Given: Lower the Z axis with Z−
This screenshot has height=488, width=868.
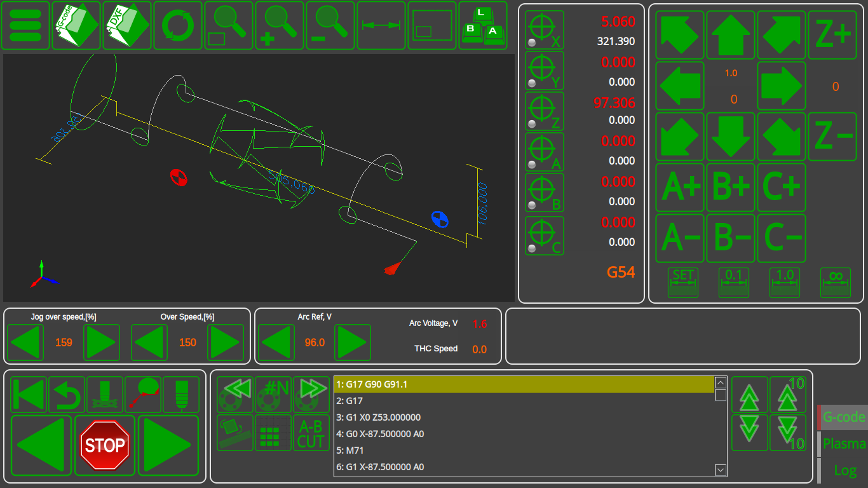Looking at the screenshot, I should pyautogui.click(x=832, y=137).
